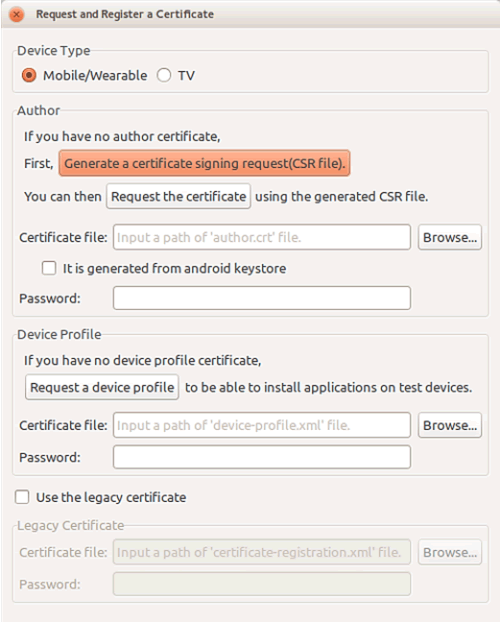Enable generated from android keystore checkbox
500x622 pixels.
pos(49,268)
